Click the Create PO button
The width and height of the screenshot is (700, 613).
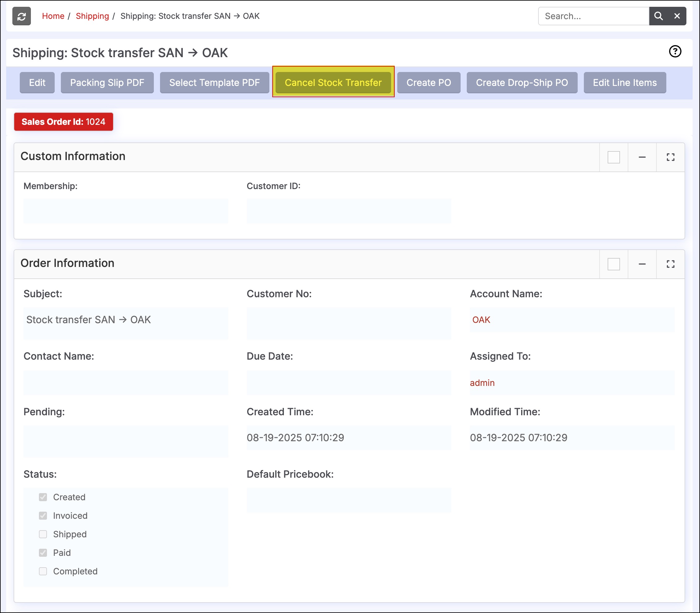click(x=428, y=82)
